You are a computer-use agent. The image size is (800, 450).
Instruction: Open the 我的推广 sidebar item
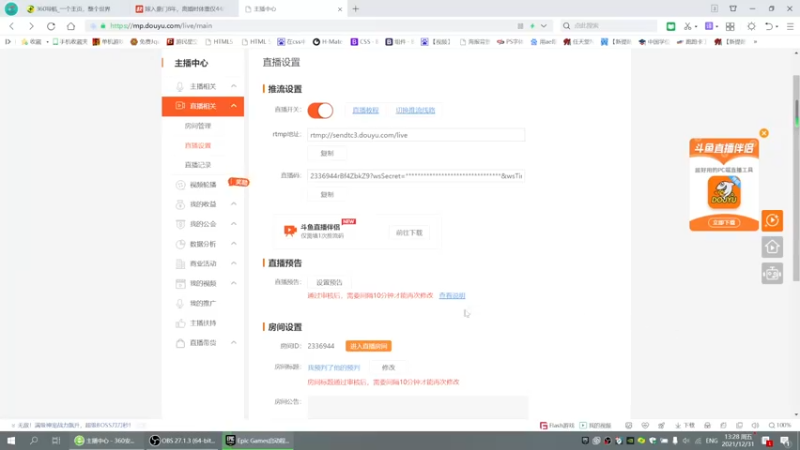[x=203, y=303]
